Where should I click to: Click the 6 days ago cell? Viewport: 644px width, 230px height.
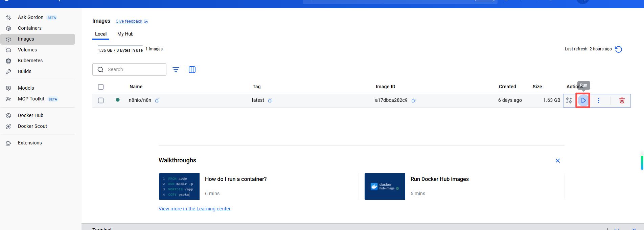510,100
